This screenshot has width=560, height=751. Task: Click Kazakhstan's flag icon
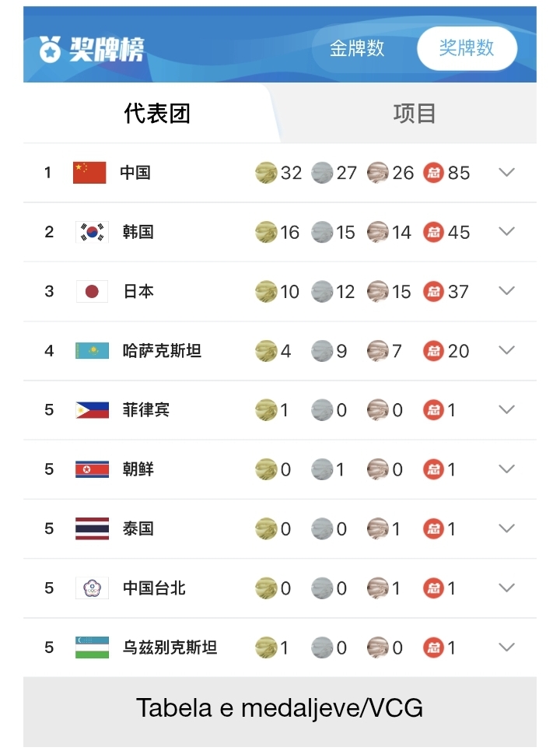[92, 351]
